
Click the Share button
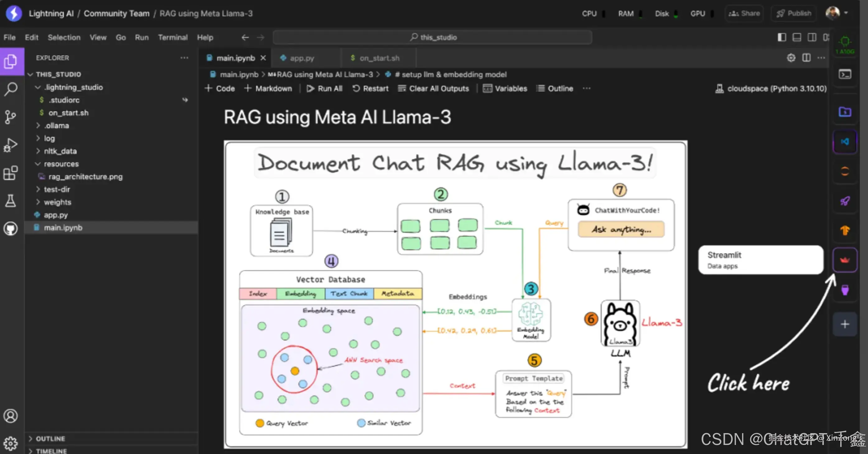pyautogui.click(x=744, y=13)
